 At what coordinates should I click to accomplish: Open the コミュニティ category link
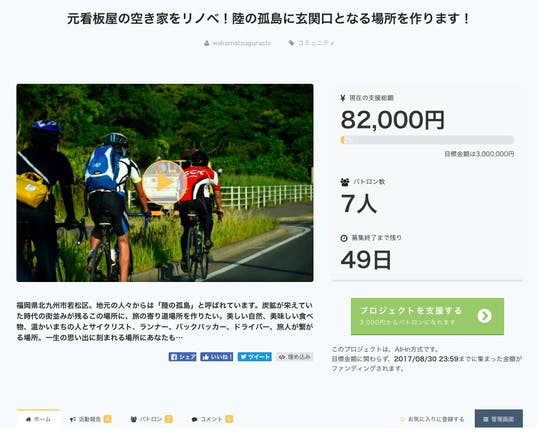click(x=316, y=43)
